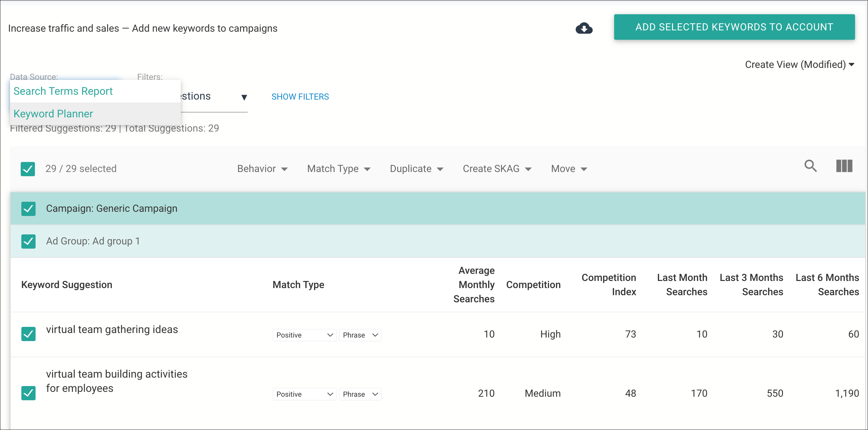Sort by Competition column header
Screen dimensions: 868x430
(533, 285)
